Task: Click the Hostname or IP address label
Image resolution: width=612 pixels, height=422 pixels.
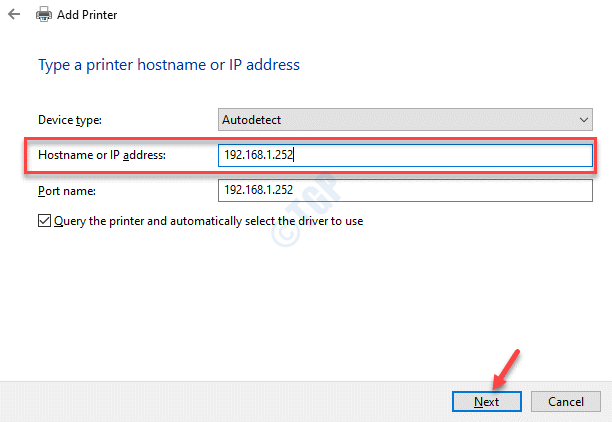Action: click(x=102, y=155)
